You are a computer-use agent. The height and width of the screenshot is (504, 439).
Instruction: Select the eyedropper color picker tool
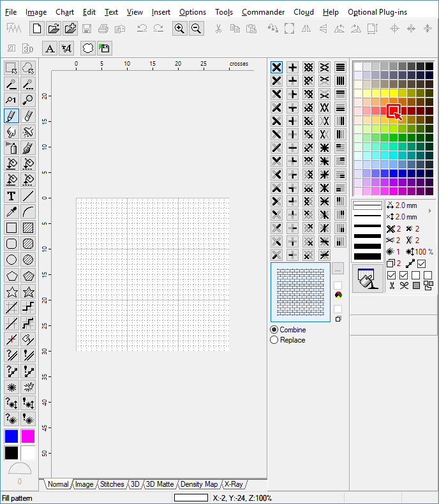pos(11,212)
